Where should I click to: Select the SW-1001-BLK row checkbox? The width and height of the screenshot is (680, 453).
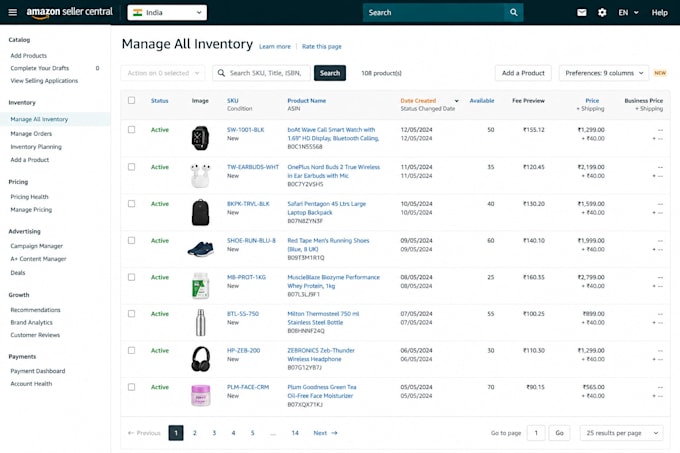point(131,129)
